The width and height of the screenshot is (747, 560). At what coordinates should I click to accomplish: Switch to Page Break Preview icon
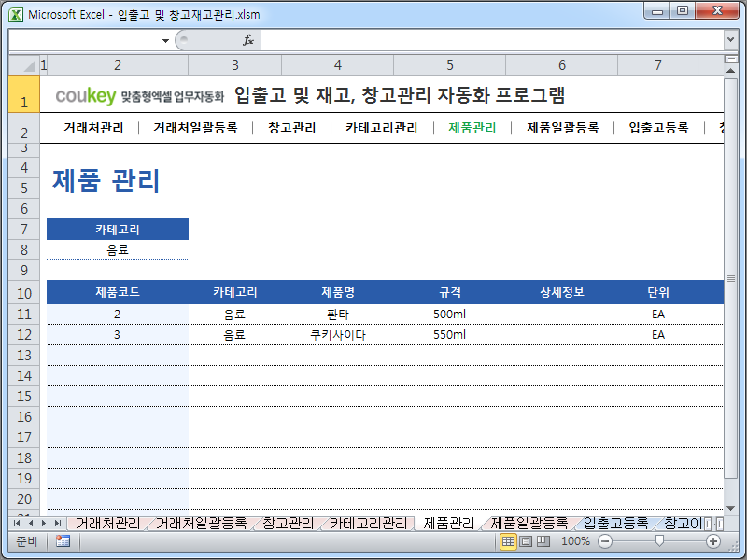543,541
